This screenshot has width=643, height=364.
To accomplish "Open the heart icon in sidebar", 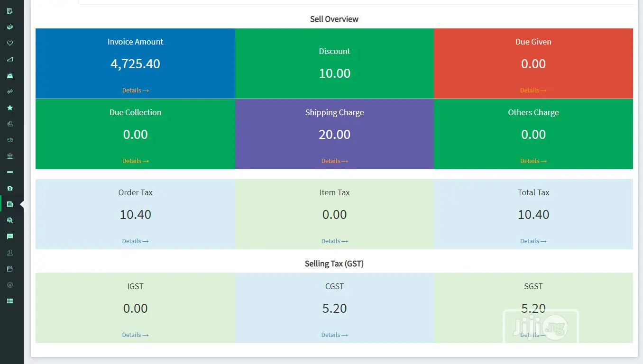I will (10, 43).
